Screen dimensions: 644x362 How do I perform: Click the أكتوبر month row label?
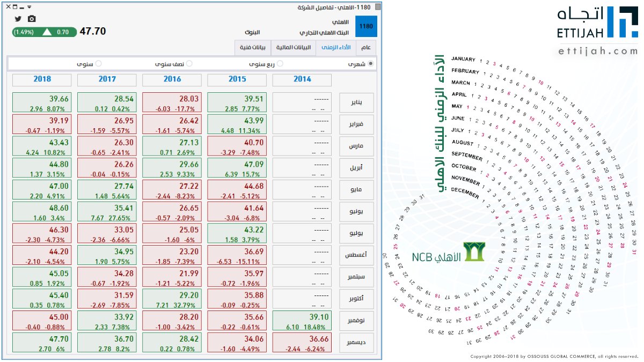pyautogui.click(x=357, y=299)
